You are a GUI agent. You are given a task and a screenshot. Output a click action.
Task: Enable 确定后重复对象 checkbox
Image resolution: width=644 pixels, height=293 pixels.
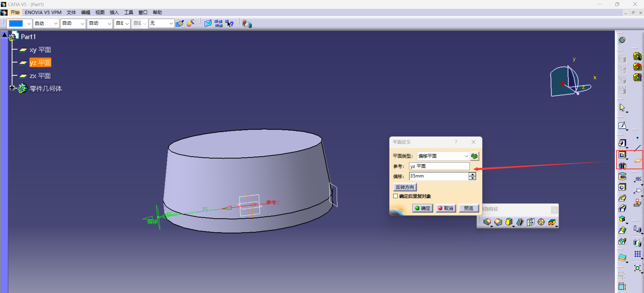(x=395, y=196)
